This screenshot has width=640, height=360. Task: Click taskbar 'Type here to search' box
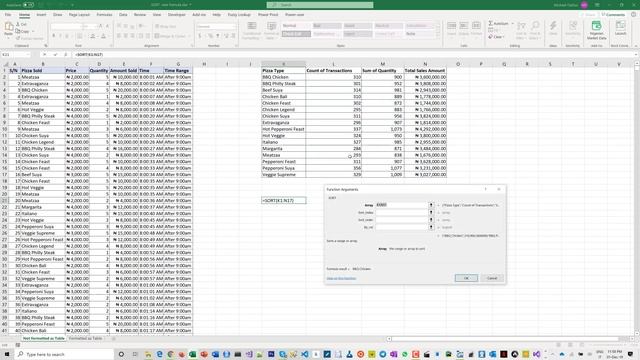pyautogui.click(x=64, y=354)
